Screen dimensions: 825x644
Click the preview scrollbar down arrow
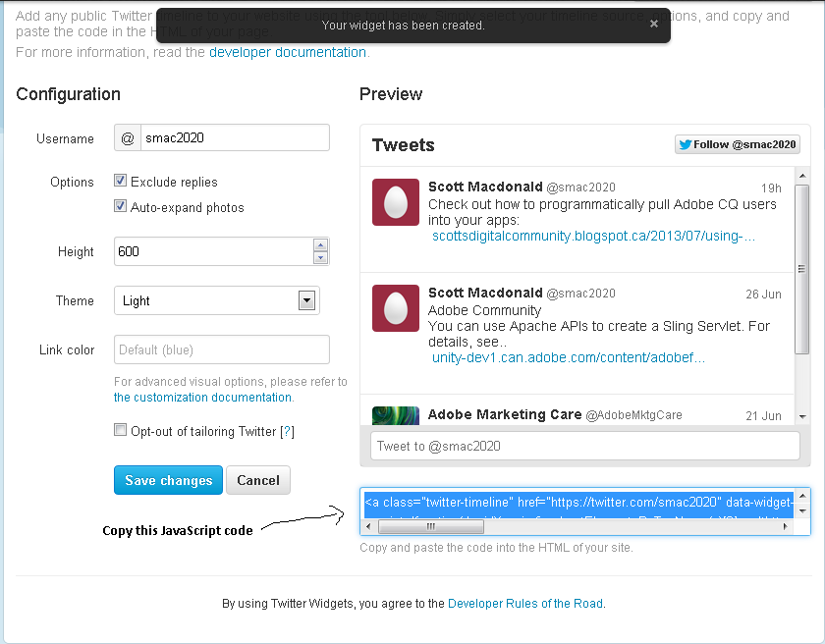pyautogui.click(x=802, y=417)
